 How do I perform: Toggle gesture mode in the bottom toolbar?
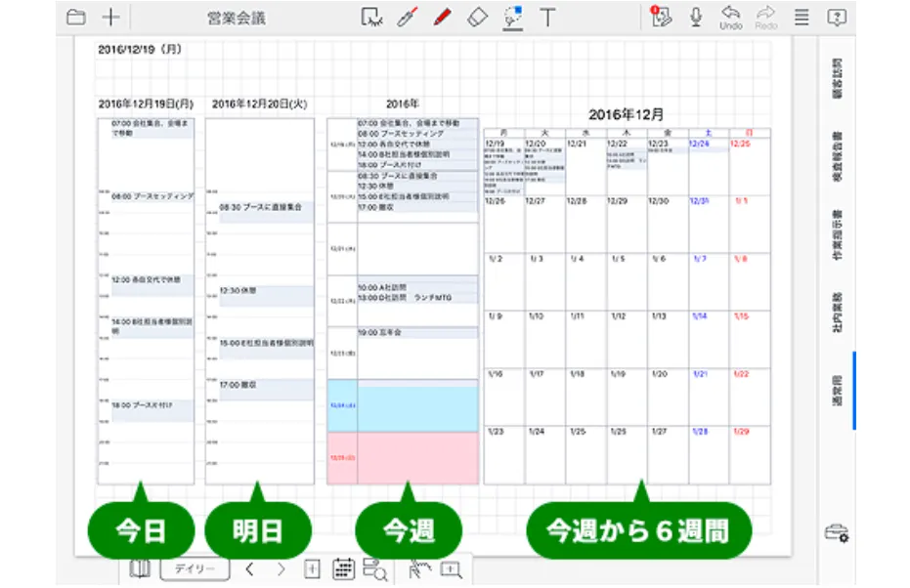pyautogui.click(x=420, y=569)
